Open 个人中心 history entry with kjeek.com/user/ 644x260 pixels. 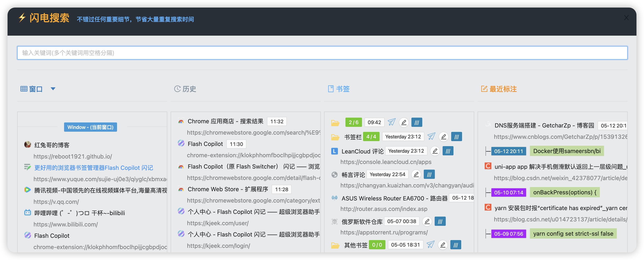pos(254,212)
